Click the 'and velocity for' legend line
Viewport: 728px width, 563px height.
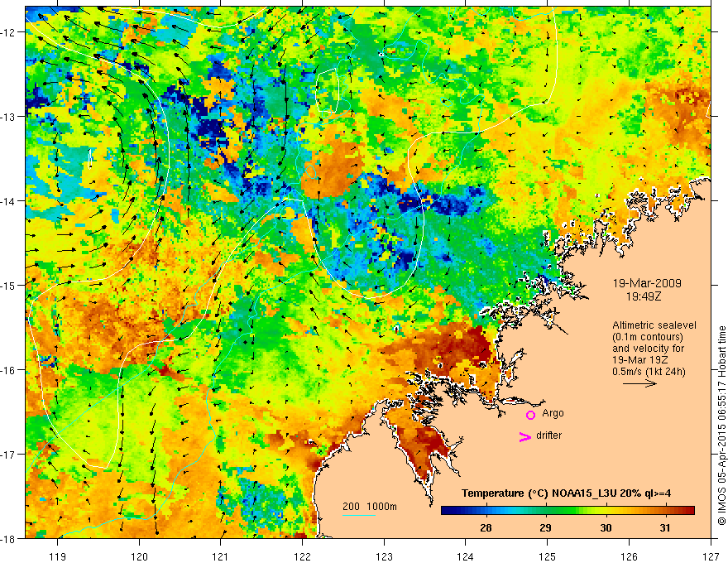point(648,349)
